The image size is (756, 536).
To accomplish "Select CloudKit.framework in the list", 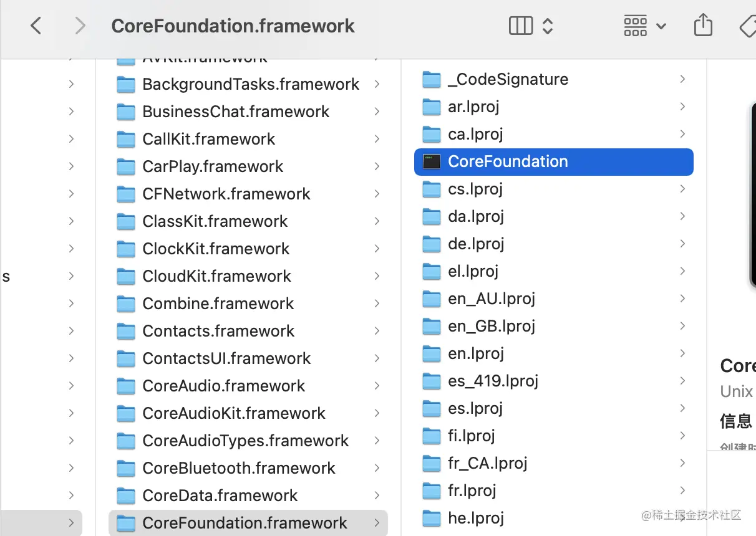I will (x=216, y=276).
